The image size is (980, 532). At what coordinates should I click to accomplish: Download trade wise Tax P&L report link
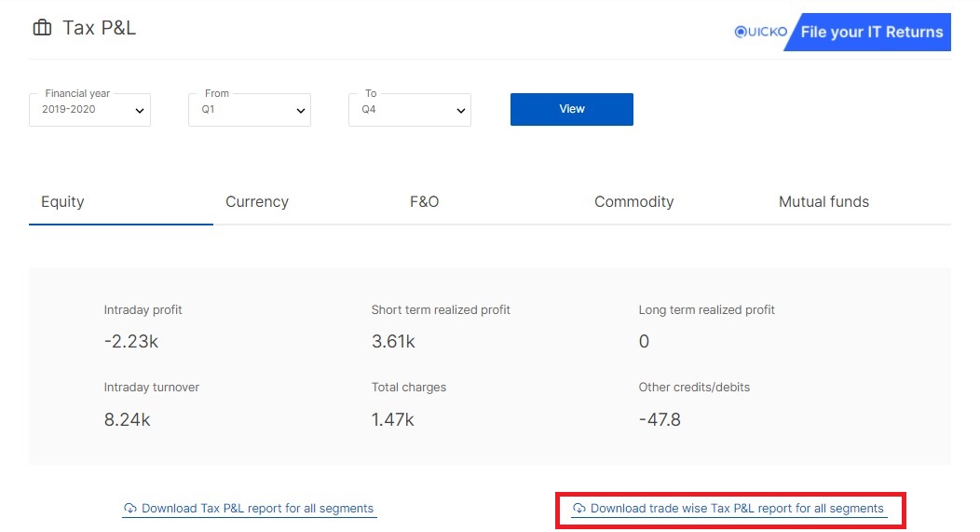[737, 509]
